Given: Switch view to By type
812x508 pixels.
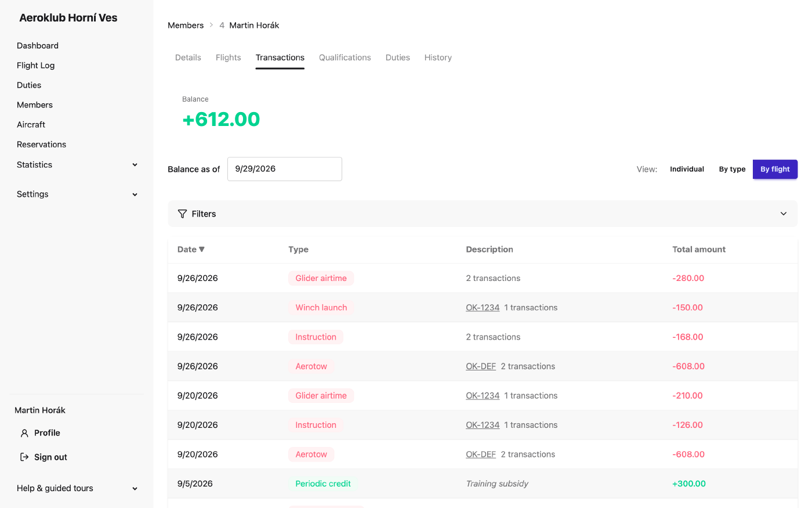Looking at the screenshot, I should pos(732,170).
